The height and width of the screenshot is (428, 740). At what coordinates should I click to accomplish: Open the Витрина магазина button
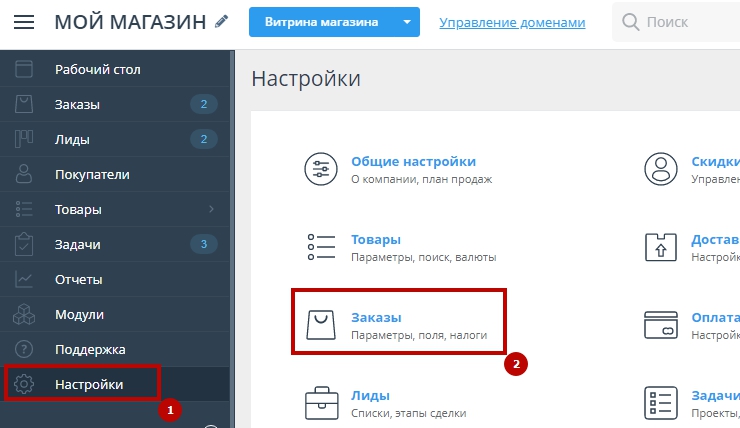[x=321, y=22]
